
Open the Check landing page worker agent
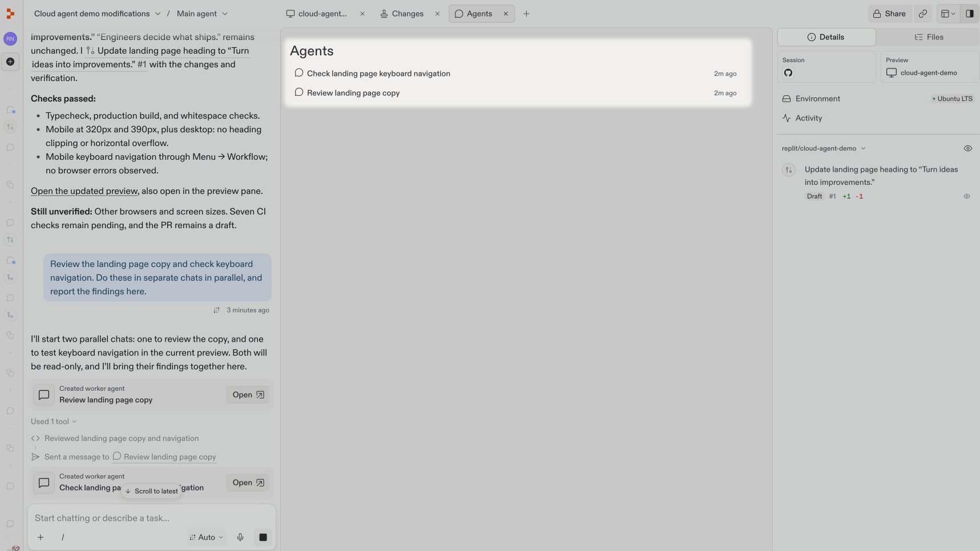pos(248,483)
